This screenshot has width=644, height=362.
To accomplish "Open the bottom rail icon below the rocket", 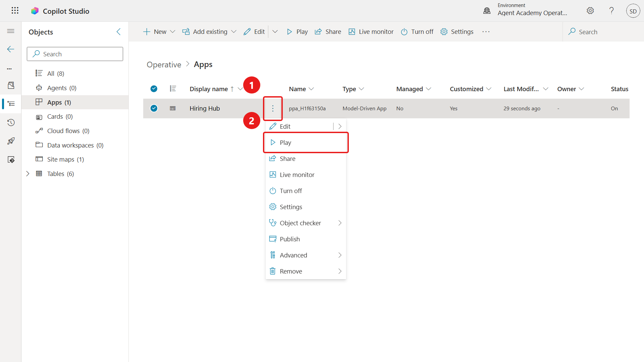I will point(11,160).
